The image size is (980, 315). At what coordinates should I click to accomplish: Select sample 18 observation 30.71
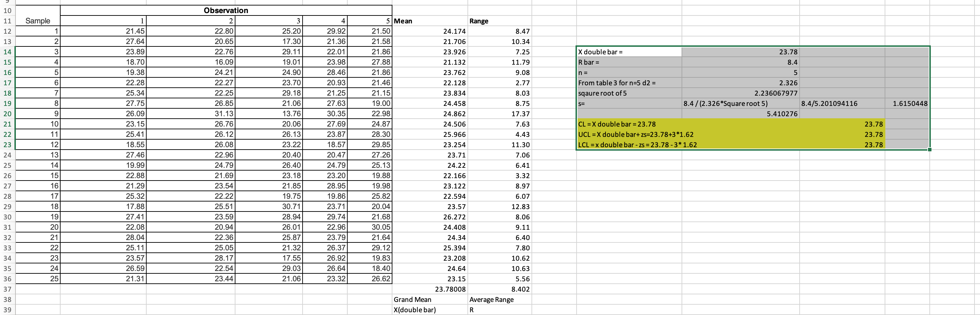coord(268,206)
